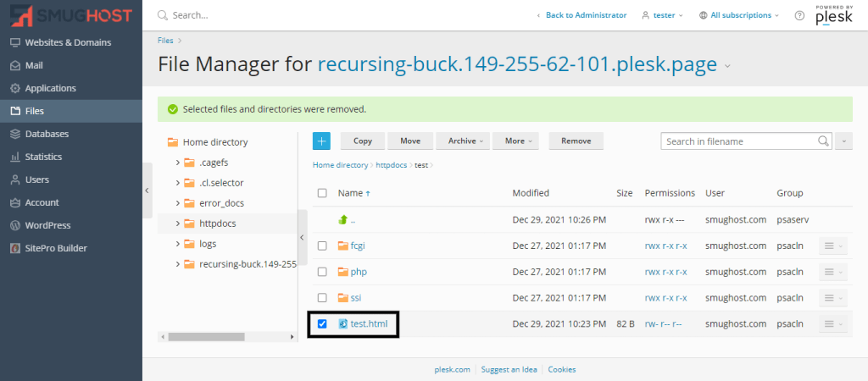Click the blue plus add button
This screenshot has height=381, width=868.
click(x=321, y=141)
